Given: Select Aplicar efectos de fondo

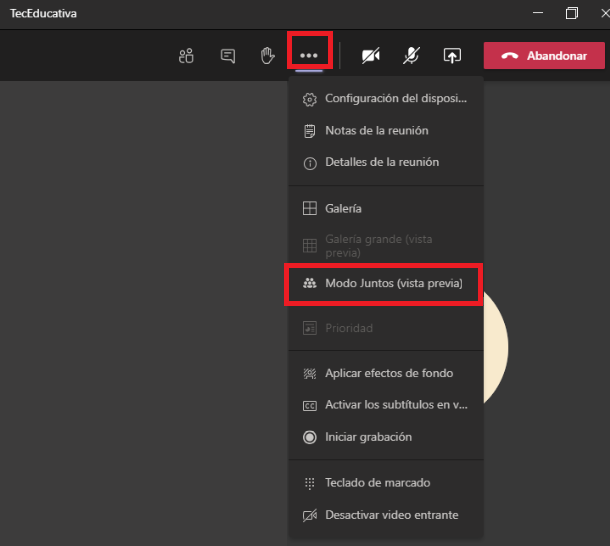Looking at the screenshot, I should (389, 373).
